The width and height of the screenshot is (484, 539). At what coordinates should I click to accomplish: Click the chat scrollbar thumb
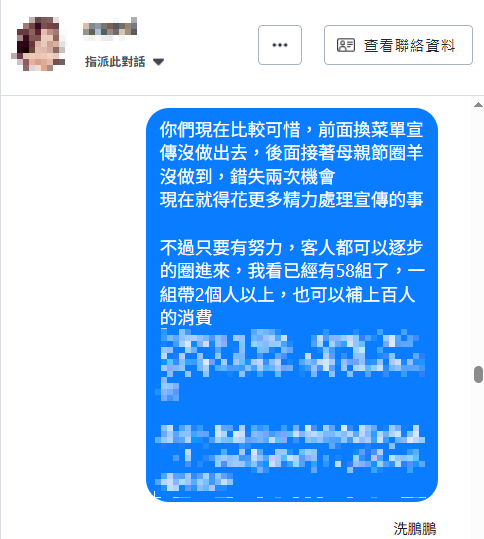pos(478,374)
